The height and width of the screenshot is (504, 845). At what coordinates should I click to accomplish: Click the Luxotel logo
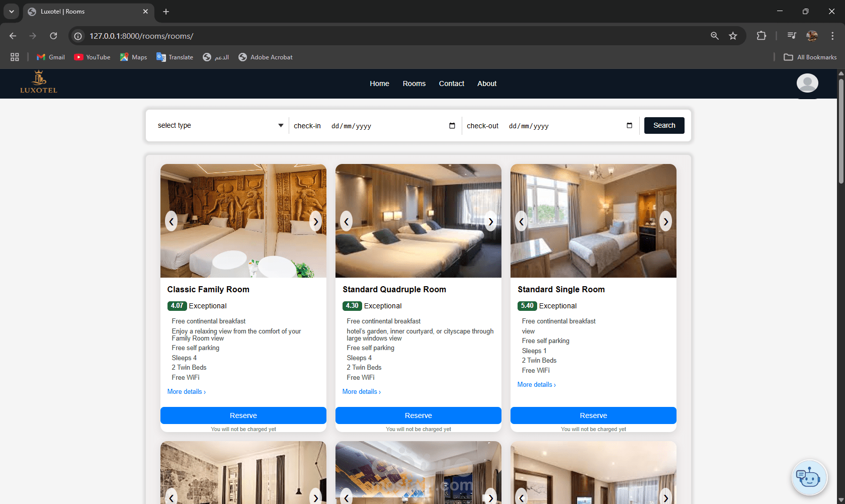click(x=39, y=82)
